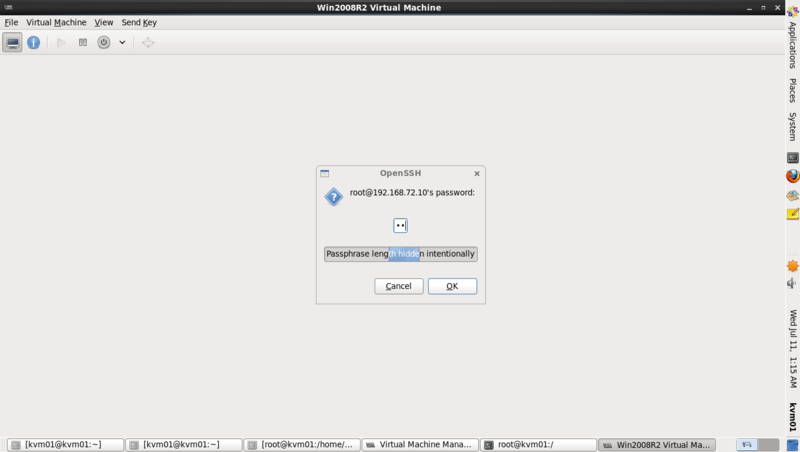Viewport: 800px width, 452px height.
Task: Open the volume control icon
Action: [792, 283]
